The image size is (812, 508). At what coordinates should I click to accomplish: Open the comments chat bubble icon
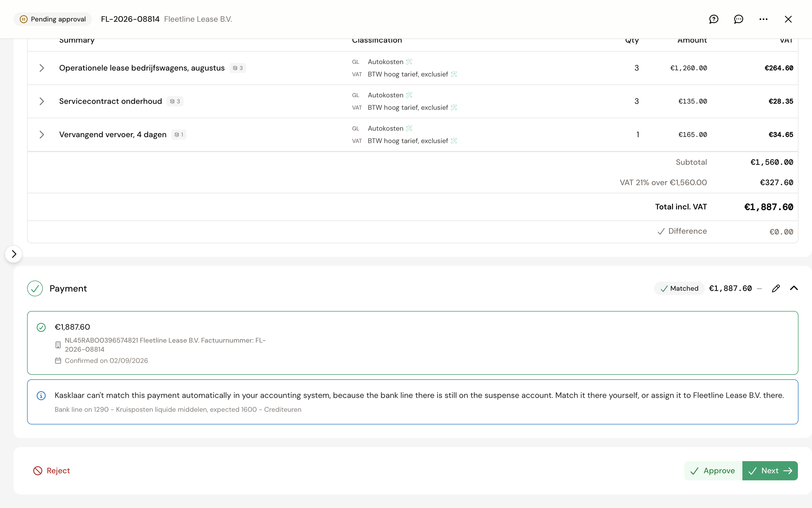pos(738,19)
